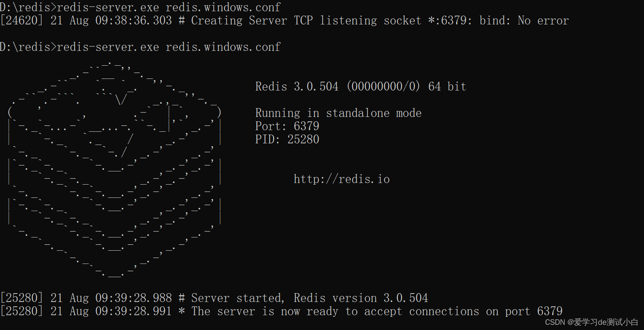Open the http://redis.io URL text
Screen dimensions: 644x330
[341, 179]
